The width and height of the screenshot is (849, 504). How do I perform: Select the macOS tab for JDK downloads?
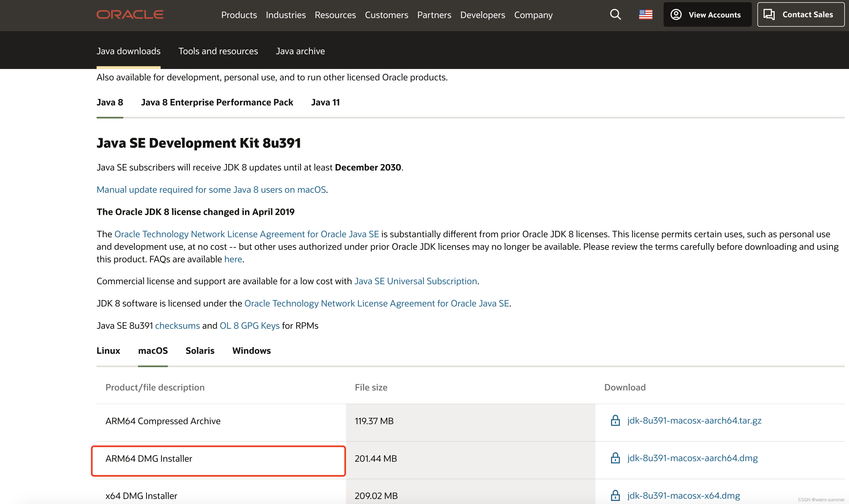pyautogui.click(x=153, y=350)
